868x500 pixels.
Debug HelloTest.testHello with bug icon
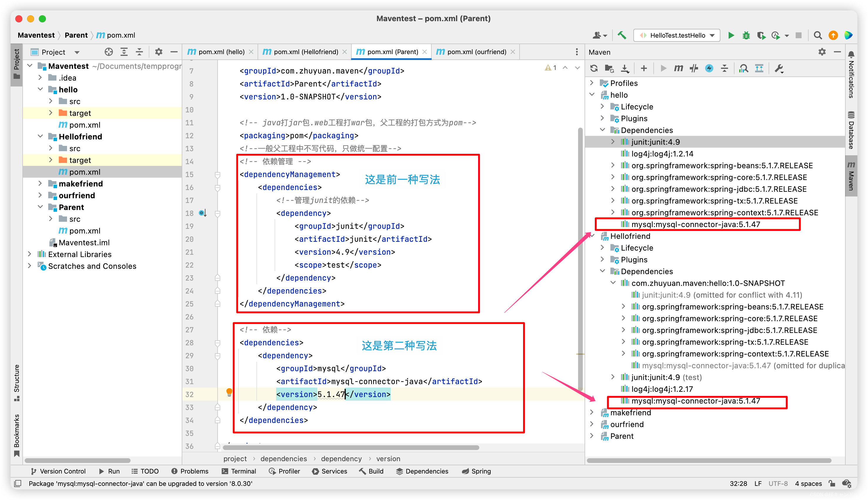[746, 35]
